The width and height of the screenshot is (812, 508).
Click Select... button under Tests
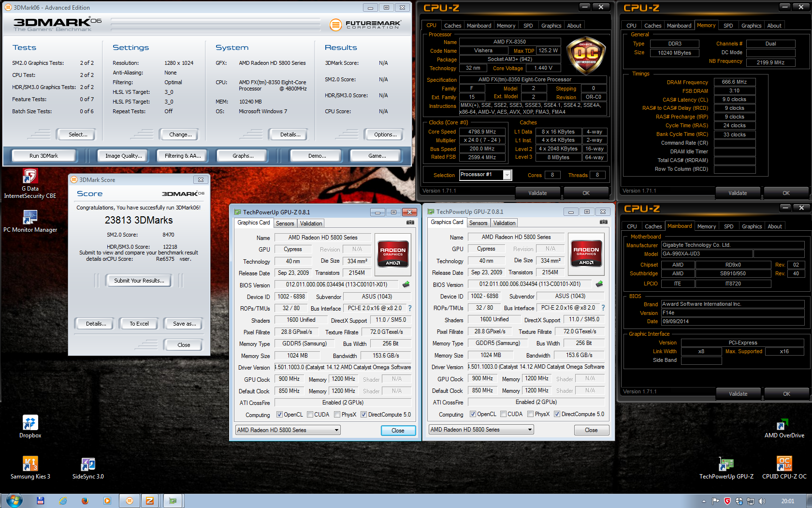click(77, 134)
